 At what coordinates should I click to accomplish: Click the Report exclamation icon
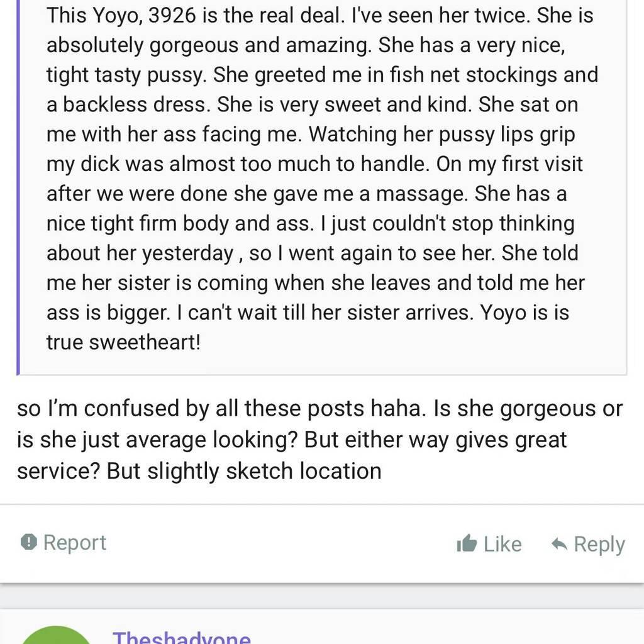29,542
